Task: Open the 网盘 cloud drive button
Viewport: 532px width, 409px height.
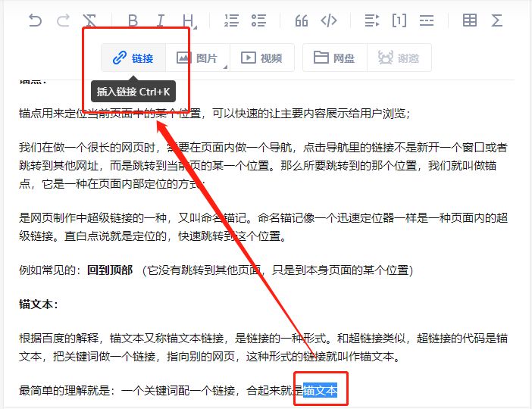Action: [334, 58]
